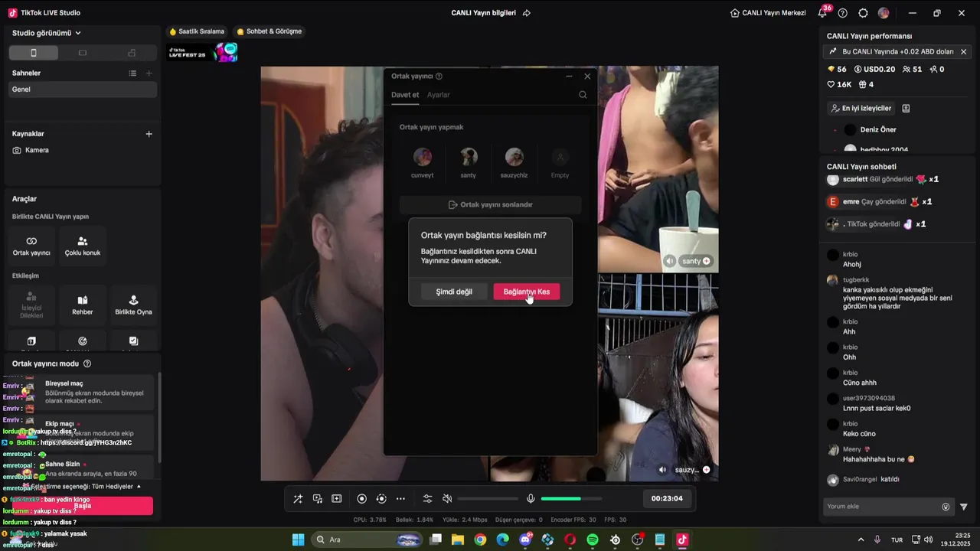The width and height of the screenshot is (980, 551).
Task: Unmute the desktop audio speaker icon
Action: point(447,499)
